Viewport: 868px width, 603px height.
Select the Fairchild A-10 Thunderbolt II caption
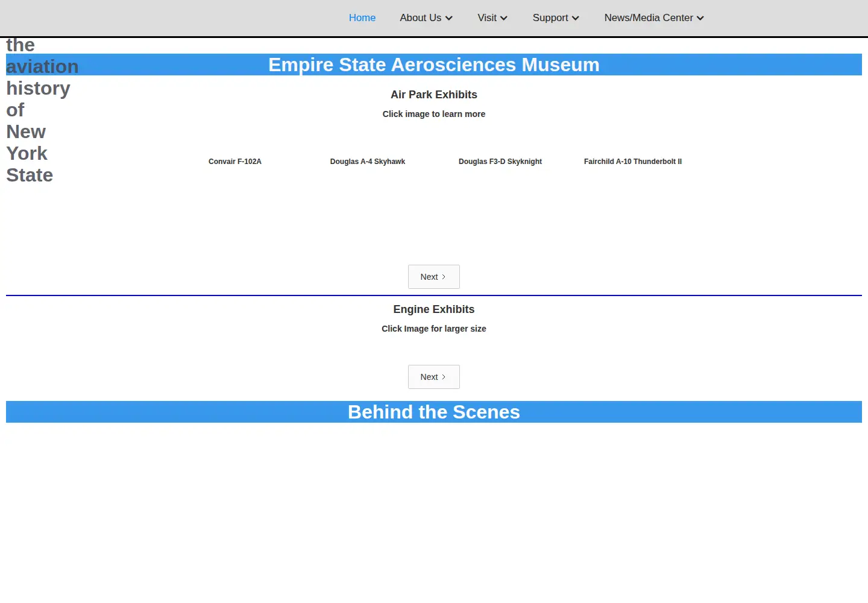click(x=633, y=162)
